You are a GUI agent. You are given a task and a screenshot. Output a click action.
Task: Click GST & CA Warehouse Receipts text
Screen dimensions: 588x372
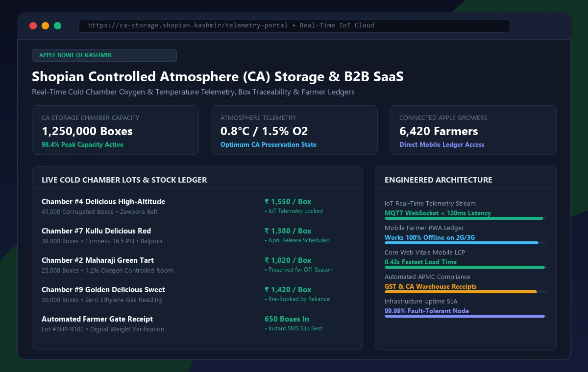click(x=431, y=287)
